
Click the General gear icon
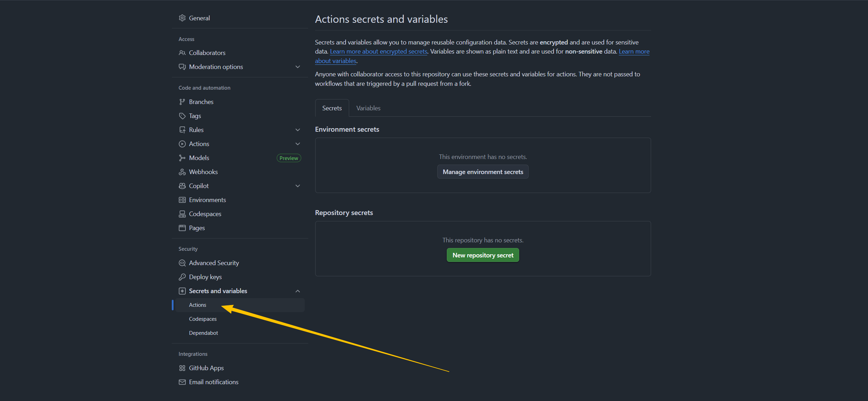182,18
